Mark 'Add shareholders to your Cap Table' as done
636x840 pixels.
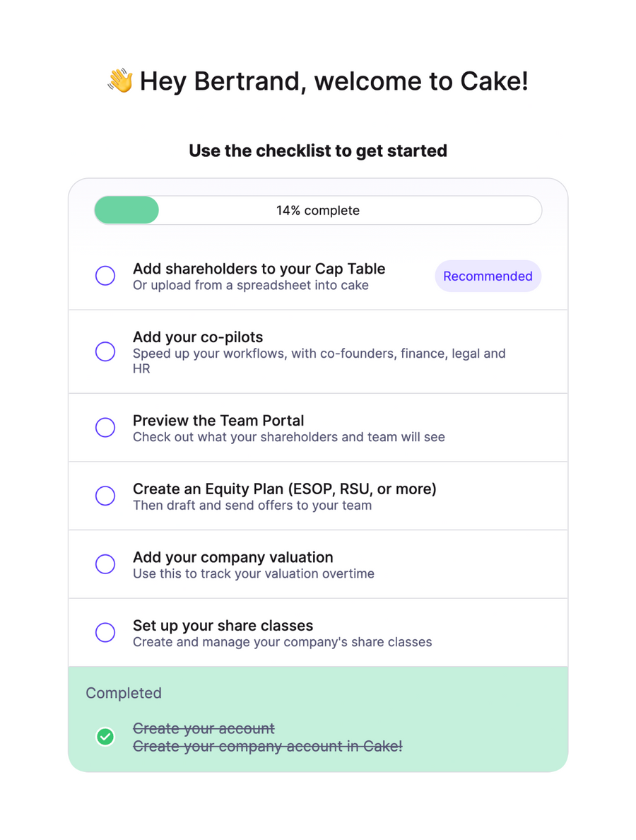[105, 275]
